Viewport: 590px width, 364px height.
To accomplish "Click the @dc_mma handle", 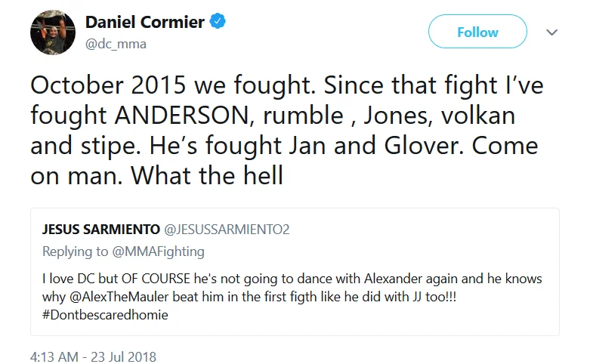I will [116, 43].
